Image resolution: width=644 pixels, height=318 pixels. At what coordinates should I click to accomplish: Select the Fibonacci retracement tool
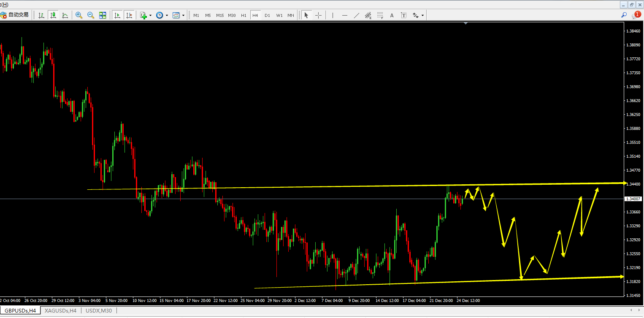tap(380, 15)
